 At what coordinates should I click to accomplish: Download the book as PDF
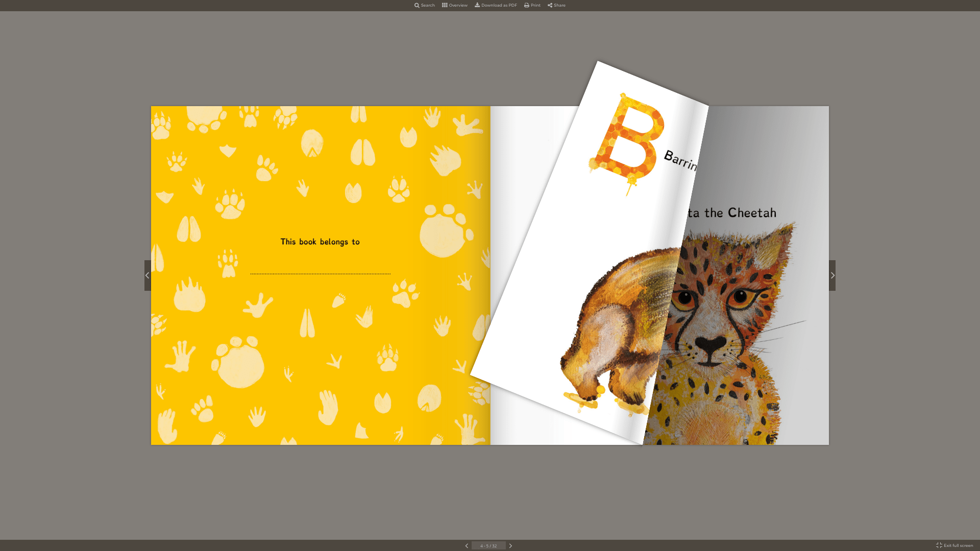click(x=496, y=5)
